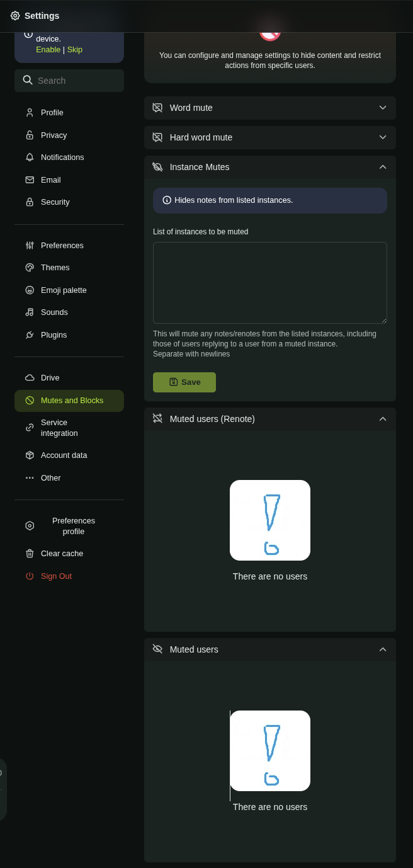Click the Drive cloud icon
This screenshot has width=413, height=868.
click(30, 378)
